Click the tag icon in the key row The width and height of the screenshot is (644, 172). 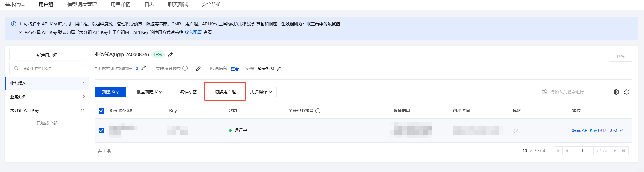coord(515,131)
